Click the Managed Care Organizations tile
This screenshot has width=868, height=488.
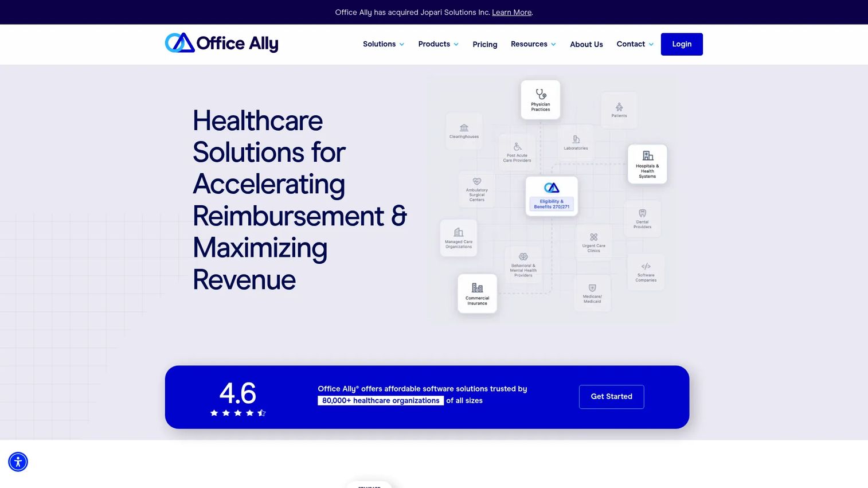point(459,238)
